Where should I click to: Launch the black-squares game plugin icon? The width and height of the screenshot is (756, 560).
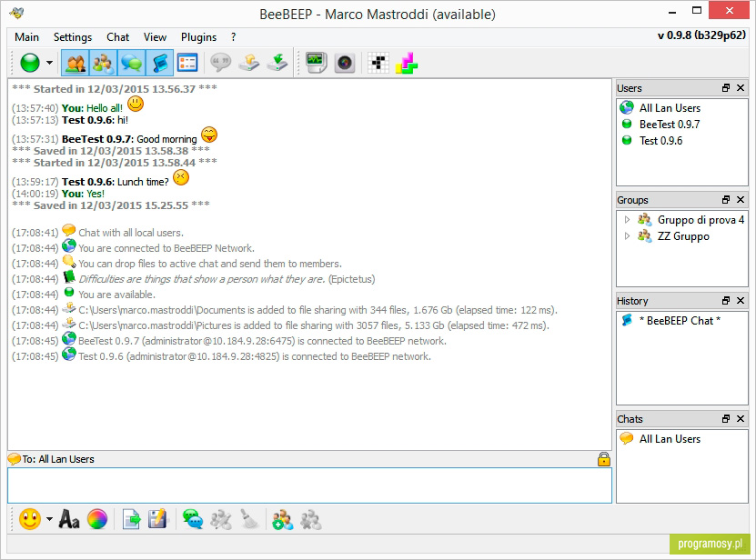click(378, 63)
